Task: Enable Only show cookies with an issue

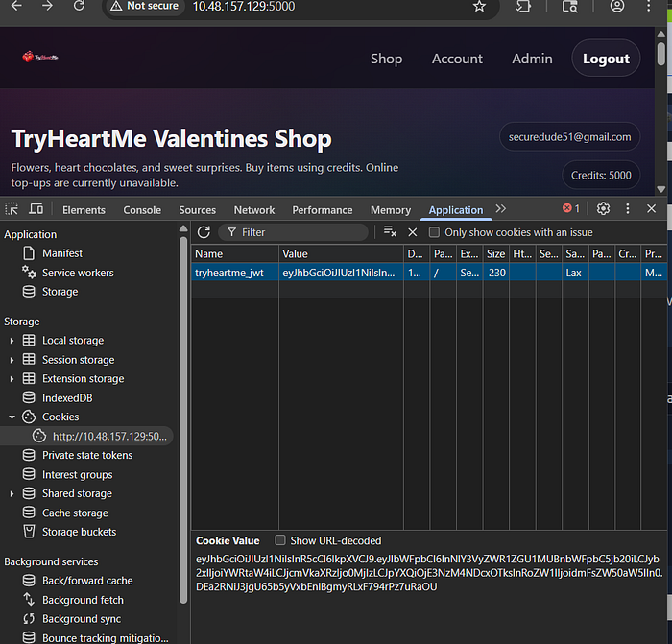Action: pyautogui.click(x=434, y=232)
